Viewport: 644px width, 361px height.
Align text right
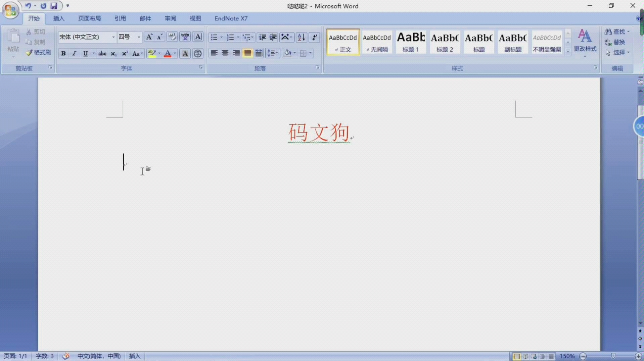click(x=236, y=53)
